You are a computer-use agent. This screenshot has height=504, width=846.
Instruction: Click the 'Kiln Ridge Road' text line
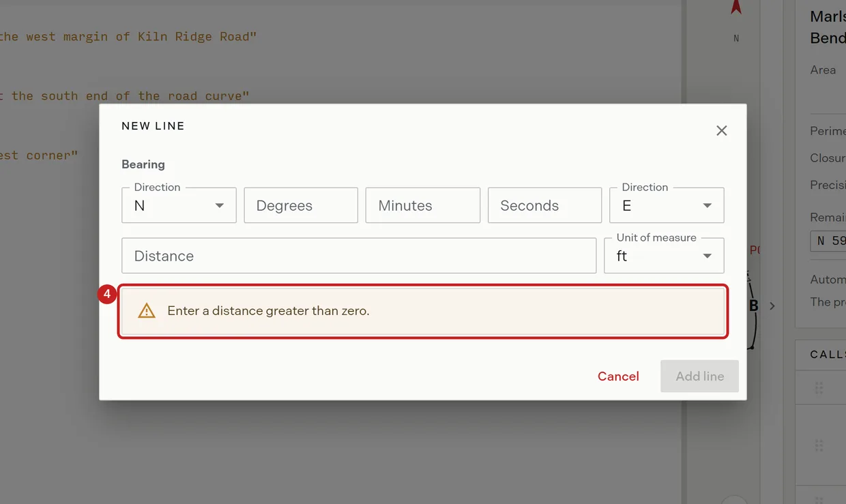(128, 37)
